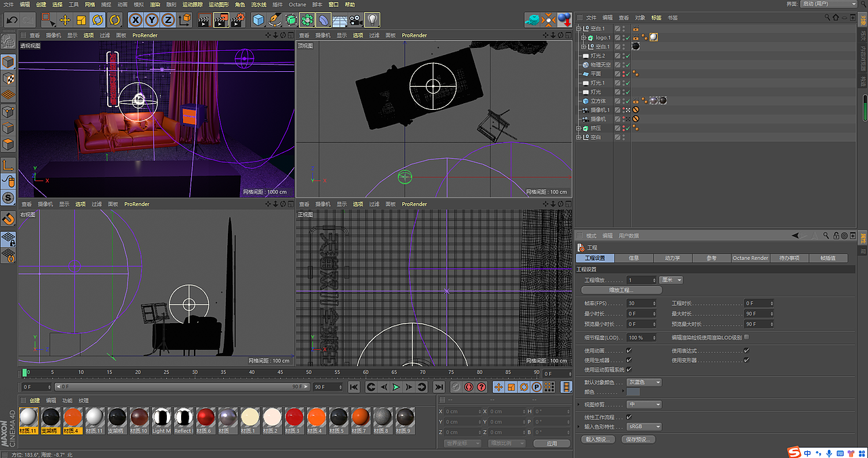Switch to the 动力学 tab
868x458 pixels.
coord(672,259)
